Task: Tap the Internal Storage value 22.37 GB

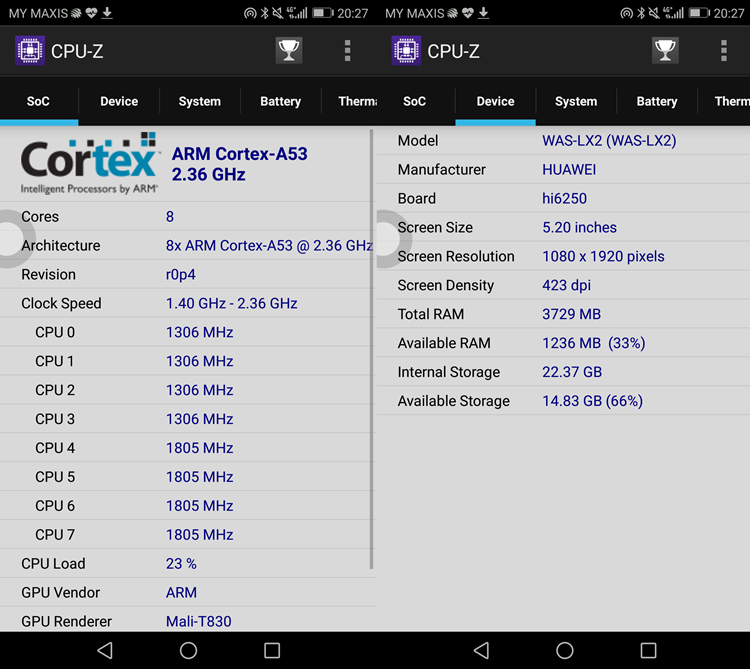Action: click(572, 372)
